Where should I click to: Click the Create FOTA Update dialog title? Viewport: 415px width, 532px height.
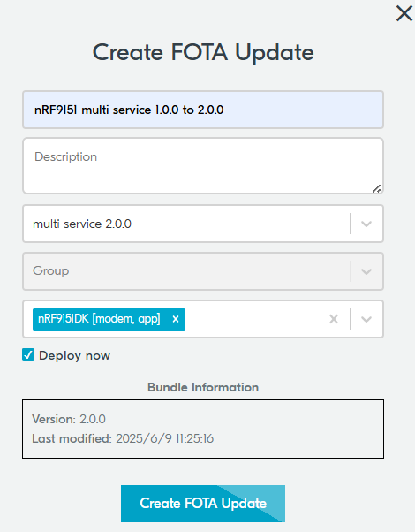[203, 52]
